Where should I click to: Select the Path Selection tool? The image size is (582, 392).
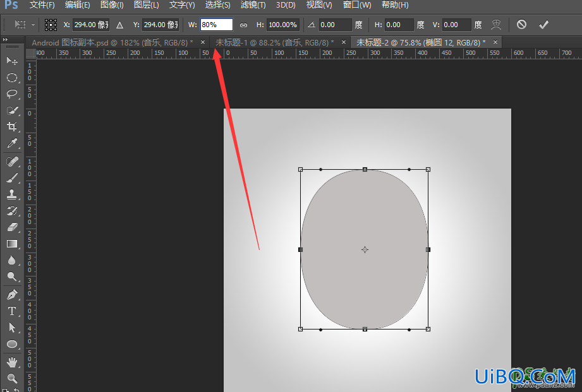(12, 328)
